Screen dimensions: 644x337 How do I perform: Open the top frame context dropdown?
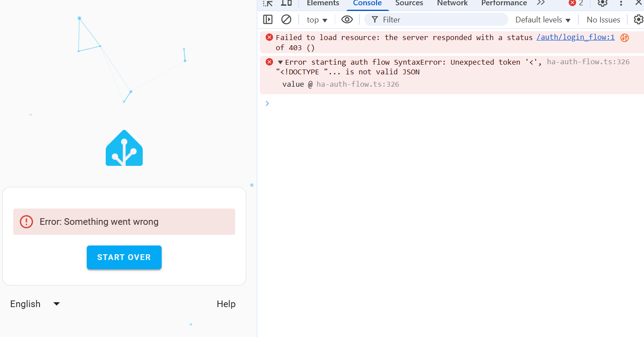(x=316, y=19)
